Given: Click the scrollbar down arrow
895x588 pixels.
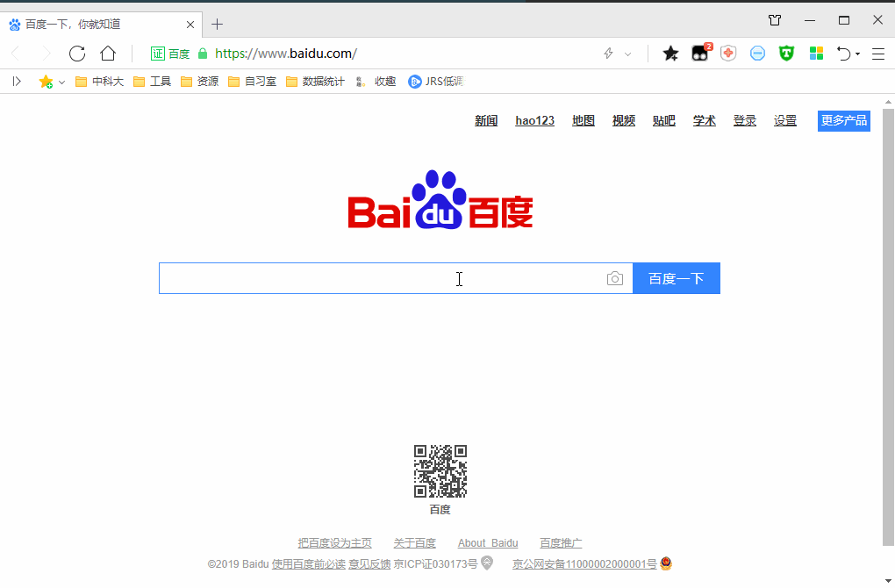Looking at the screenshot, I should (x=888, y=581).
